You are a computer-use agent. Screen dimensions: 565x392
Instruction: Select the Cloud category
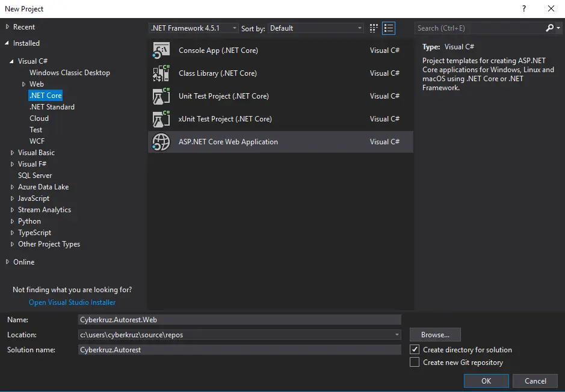[39, 118]
